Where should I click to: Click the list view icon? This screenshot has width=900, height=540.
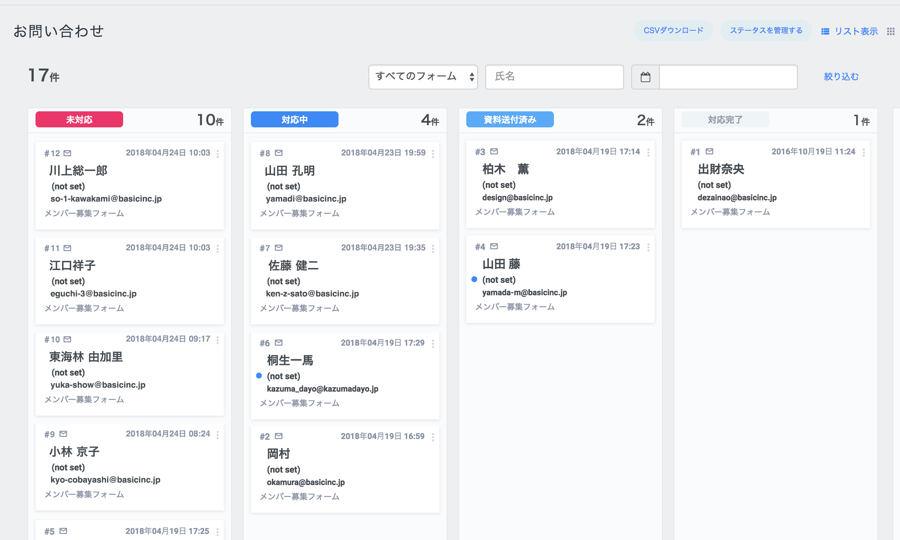(825, 32)
